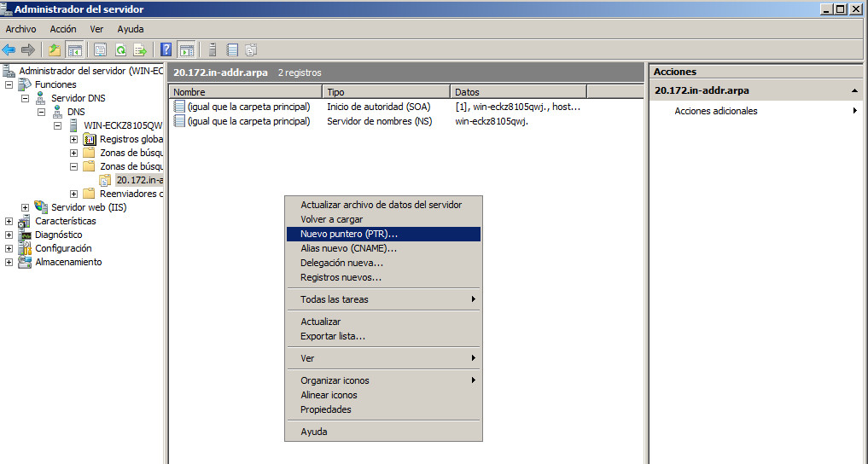Image resolution: width=868 pixels, height=464 pixels.
Task: Expand the Reenviadores node
Action: [x=74, y=194]
